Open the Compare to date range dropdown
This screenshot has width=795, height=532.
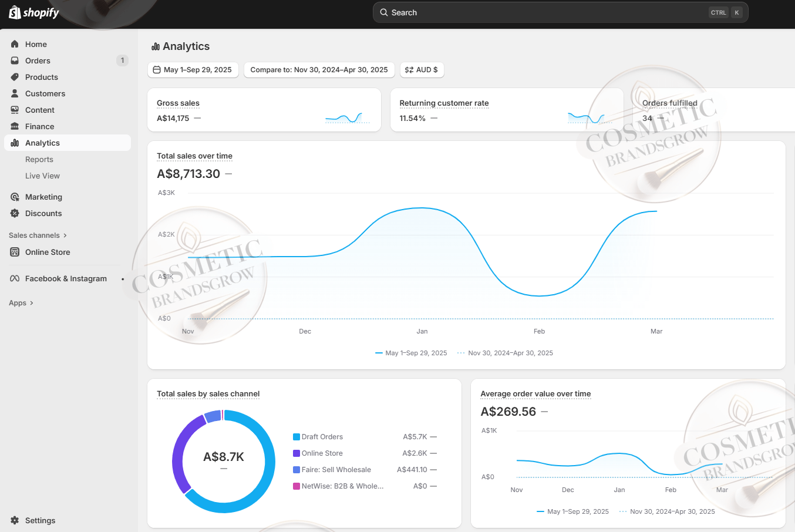[x=319, y=70]
